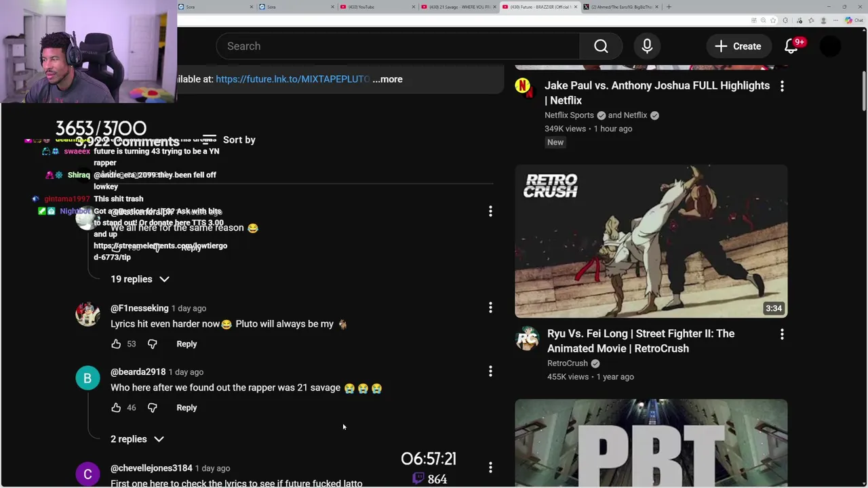Open Jake Paul vs. Anthony Joshua video title
Screen dimensions: 868x488
pos(657,93)
